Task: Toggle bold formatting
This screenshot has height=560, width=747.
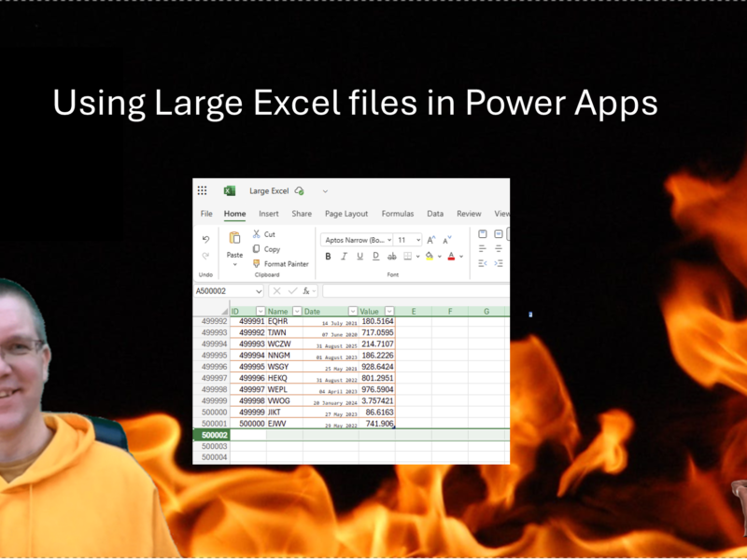Action: tap(328, 257)
